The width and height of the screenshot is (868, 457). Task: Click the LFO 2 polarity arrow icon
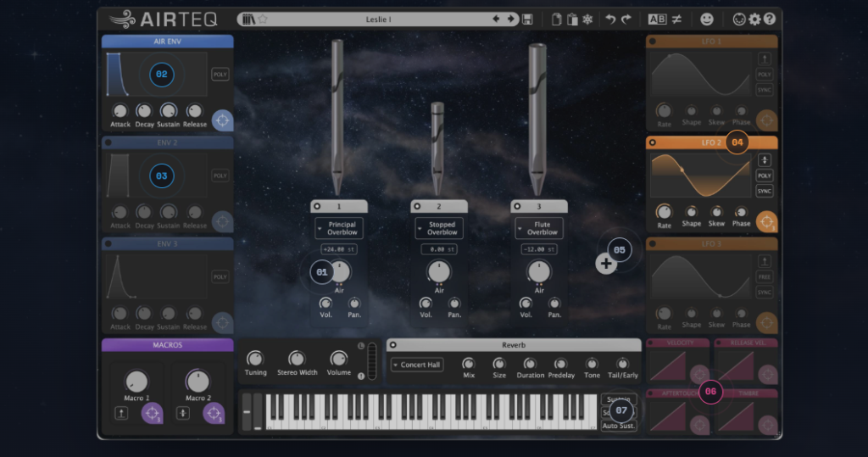point(765,160)
